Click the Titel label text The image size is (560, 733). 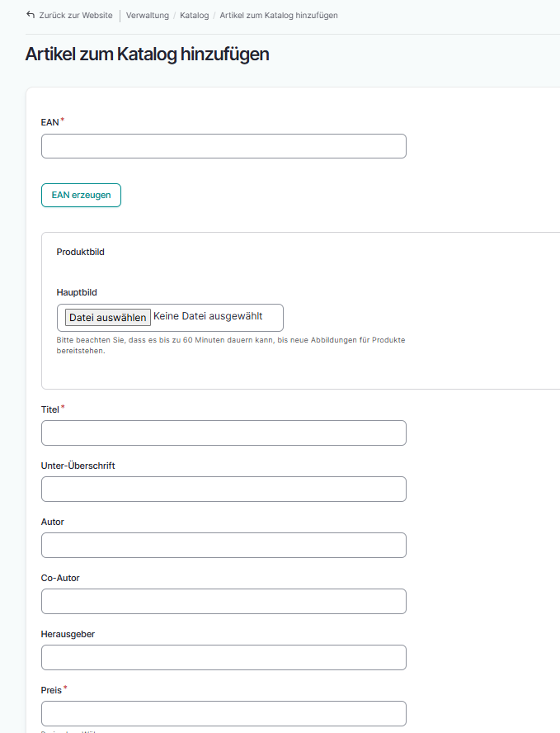coord(49,409)
